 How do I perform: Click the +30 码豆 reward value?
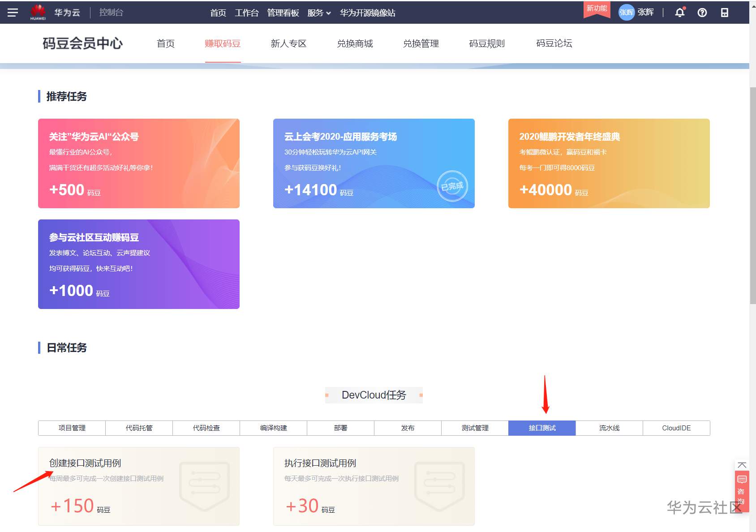310,506
